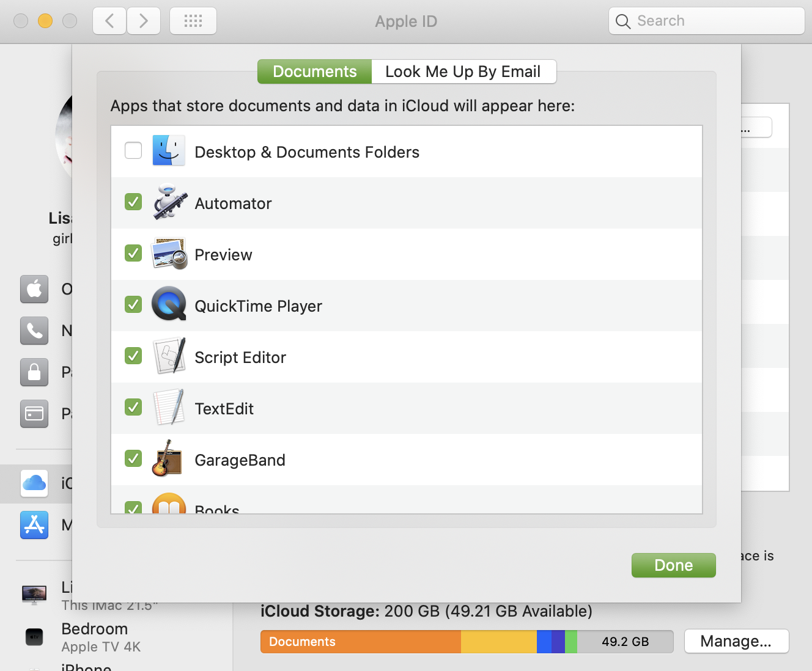Disable TextEdit iCloud document storage

coord(133,407)
